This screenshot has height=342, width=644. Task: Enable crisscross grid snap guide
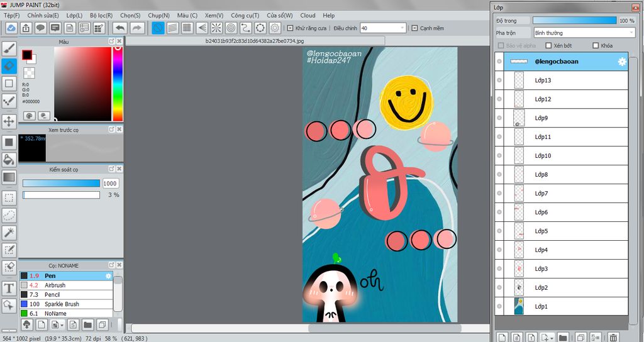point(187,28)
